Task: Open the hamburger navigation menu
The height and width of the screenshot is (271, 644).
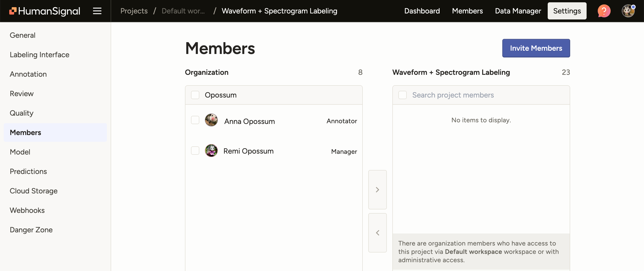Action: [97, 11]
